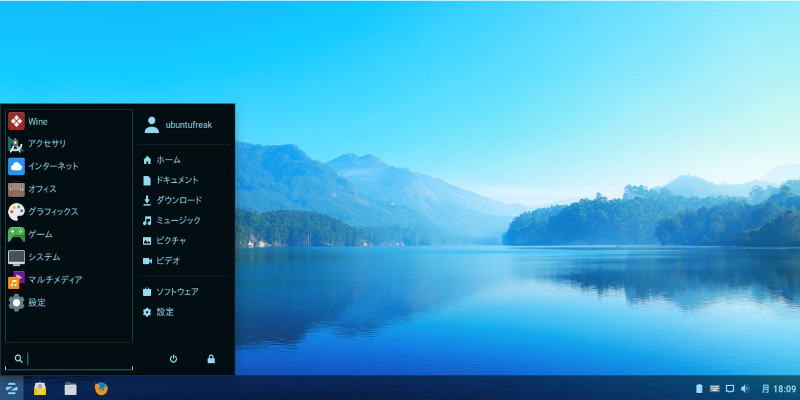Open the ピクチャ folder link
The width and height of the screenshot is (800, 400).
171,241
